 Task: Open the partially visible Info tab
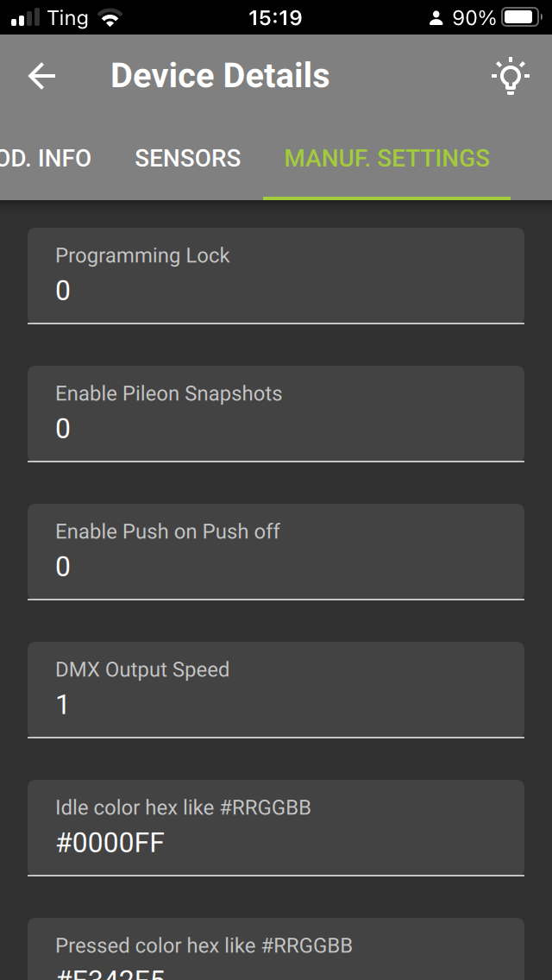(45, 159)
